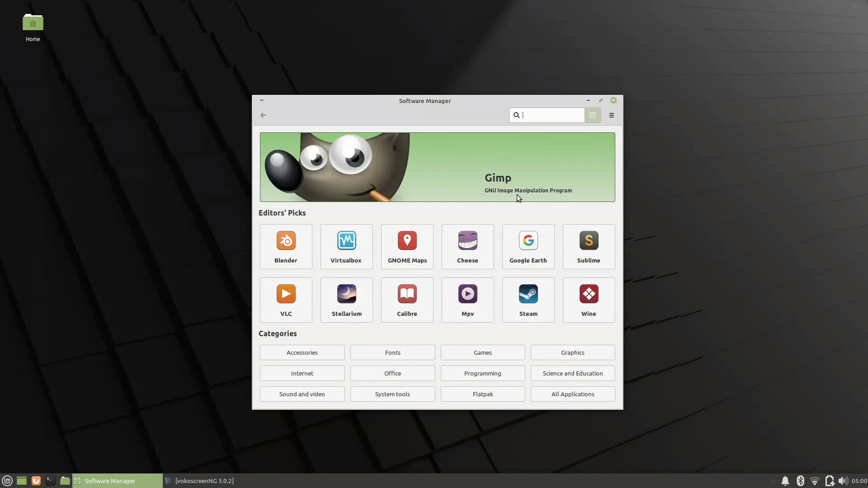The image size is (868, 488).
Task: Maximize the Software Manager window
Action: (601, 100)
